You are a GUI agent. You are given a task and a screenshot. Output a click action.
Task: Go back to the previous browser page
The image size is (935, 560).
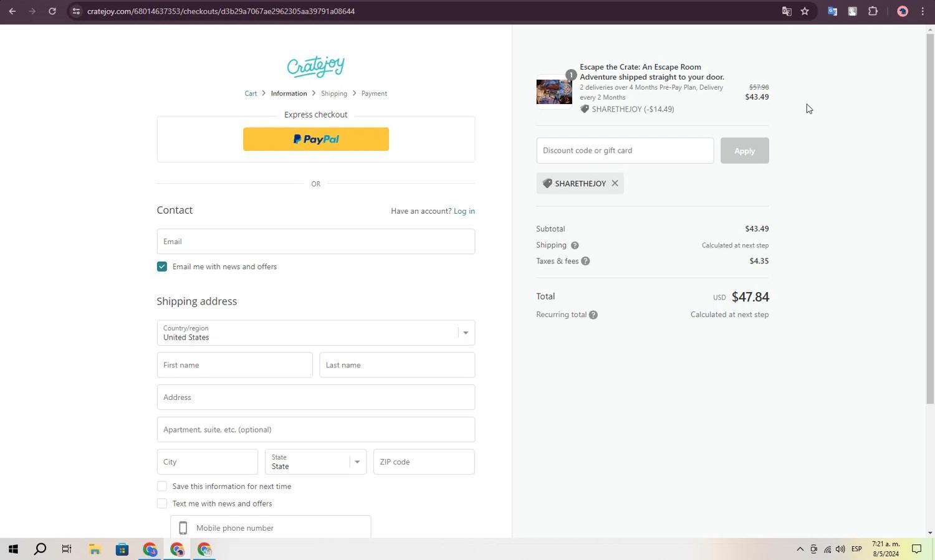12,11
